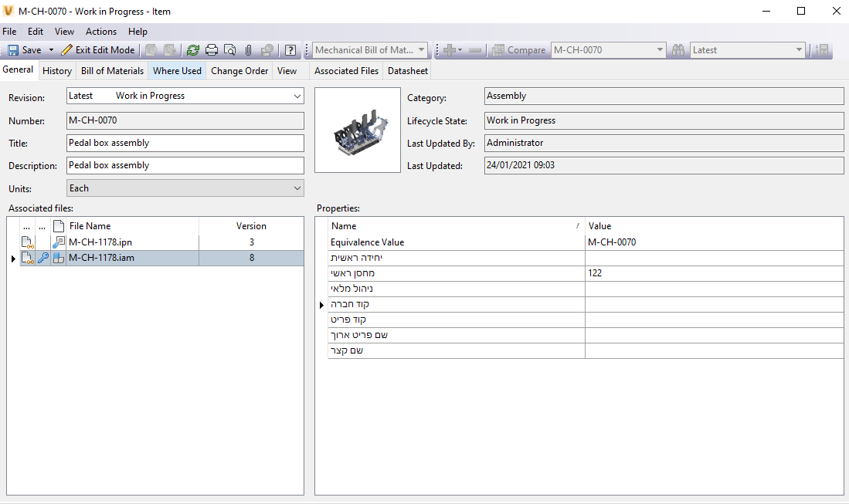The width and height of the screenshot is (849, 504).
Task: Click the help question mark icon
Action: point(290,50)
